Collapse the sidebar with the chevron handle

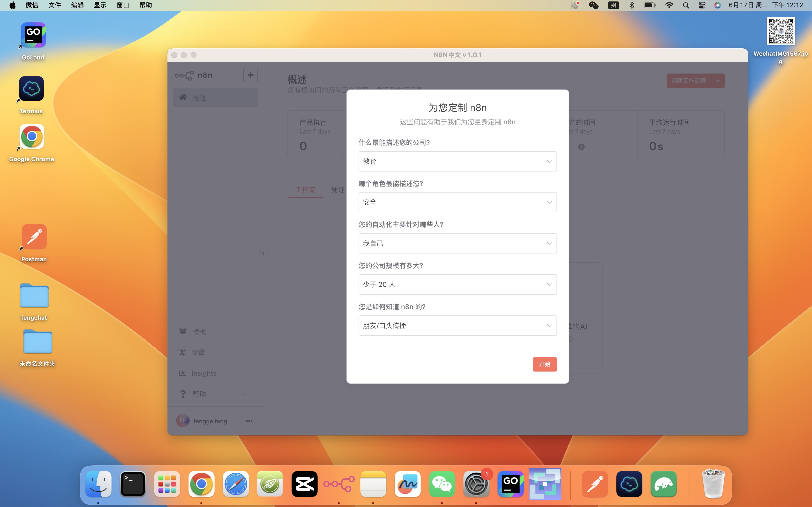coord(263,253)
